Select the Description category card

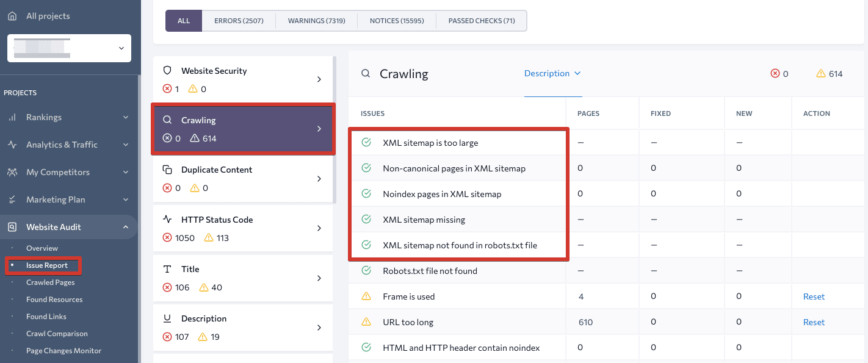(x=243, y=328)
